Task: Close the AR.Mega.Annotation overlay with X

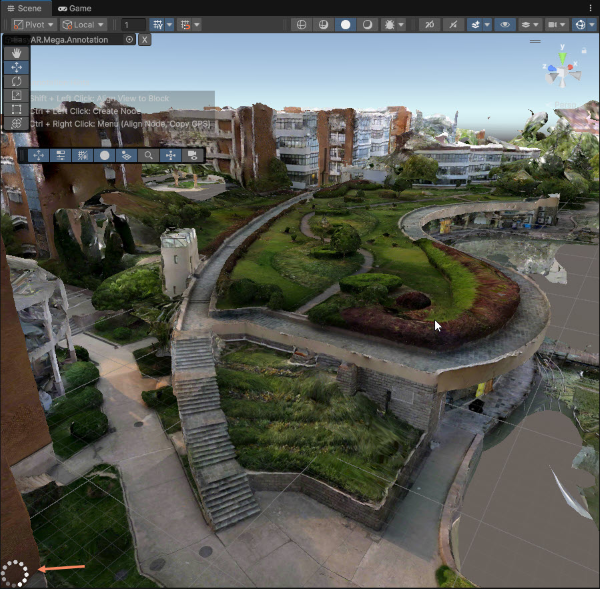Action: point(145,40)
